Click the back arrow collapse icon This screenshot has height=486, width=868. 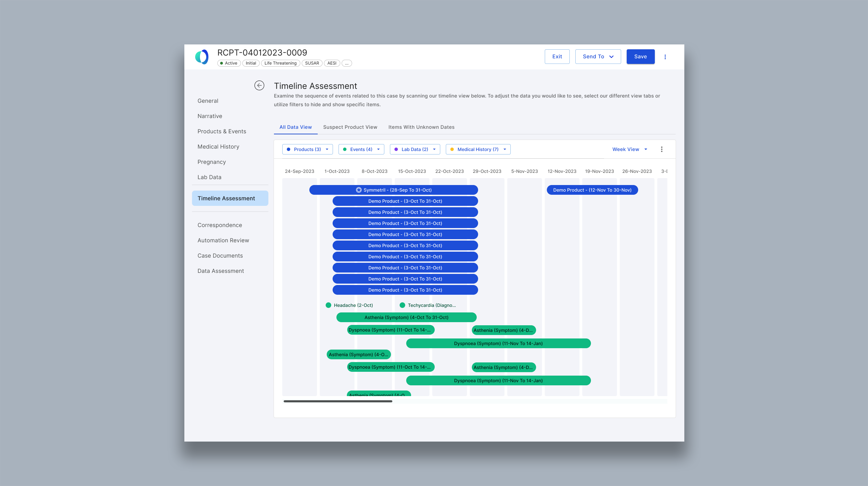coord(259,85)
